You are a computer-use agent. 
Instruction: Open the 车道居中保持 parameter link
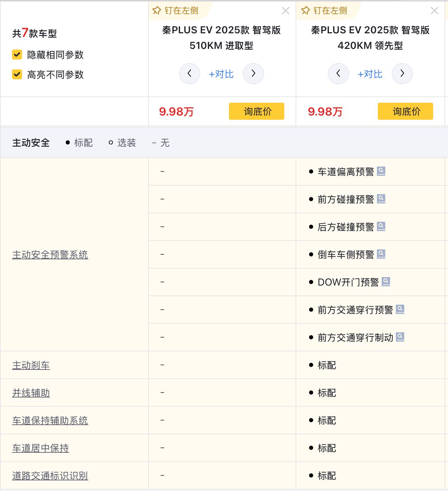click(x=40, y=448)
